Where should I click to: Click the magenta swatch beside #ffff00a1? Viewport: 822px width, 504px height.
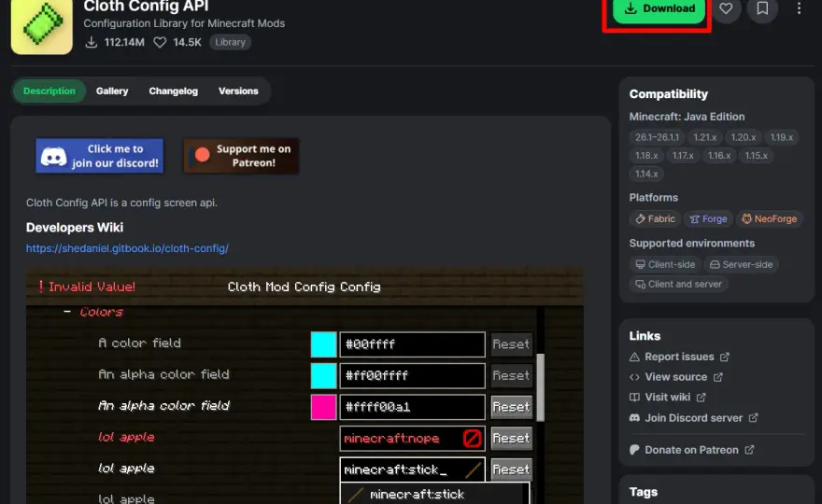click(323, 407)
